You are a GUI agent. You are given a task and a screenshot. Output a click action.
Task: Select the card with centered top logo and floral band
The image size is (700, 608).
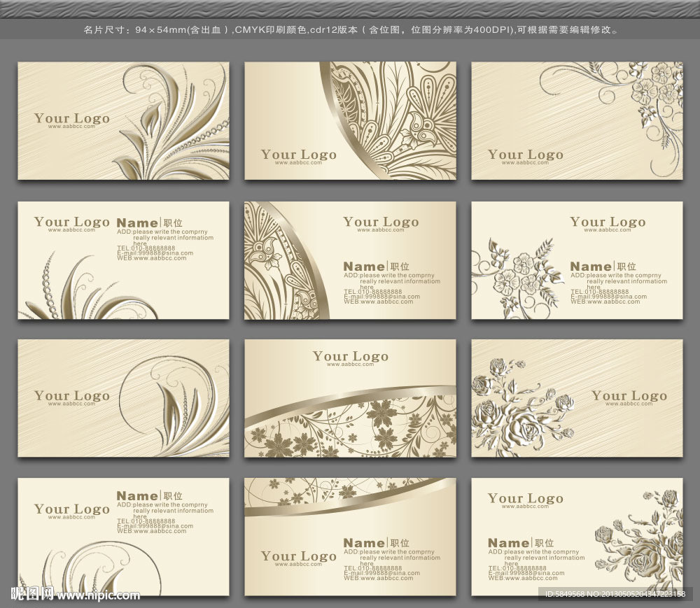(x=351, y=398)
